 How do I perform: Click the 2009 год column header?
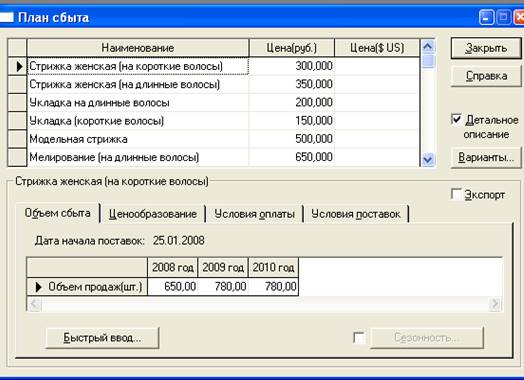point(223,267)
